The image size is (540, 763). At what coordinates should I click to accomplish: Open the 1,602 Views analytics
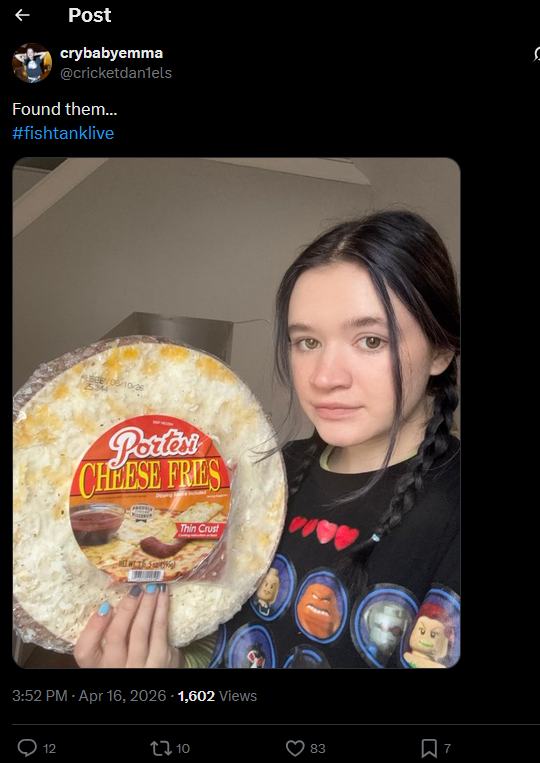coord(217,696)
